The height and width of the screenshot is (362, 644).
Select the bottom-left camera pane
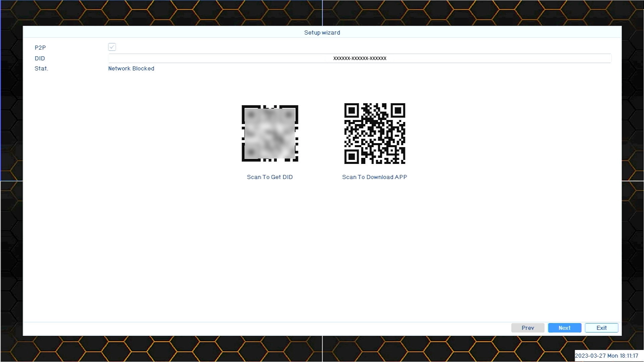(161, 349)
